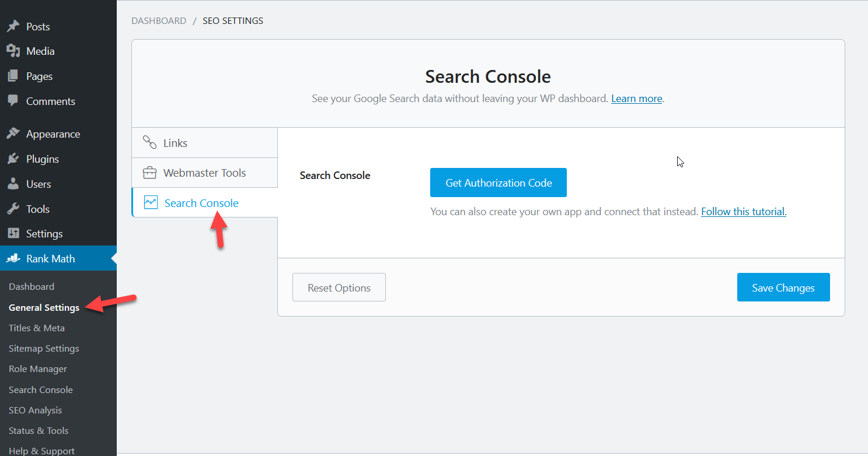868x456 pixels.
Task: Open Search Console in Rank Math submenu
Action: [41, 390]
